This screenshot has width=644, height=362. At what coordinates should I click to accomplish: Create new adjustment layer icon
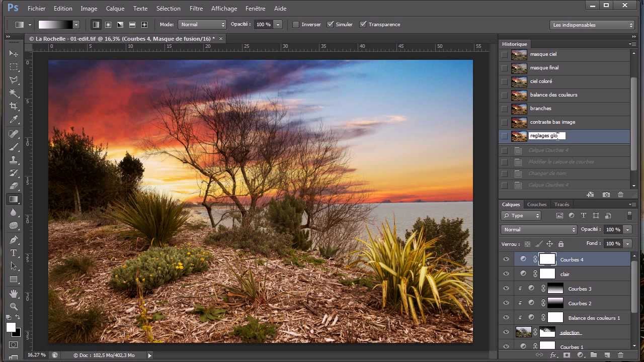[580, 355]
